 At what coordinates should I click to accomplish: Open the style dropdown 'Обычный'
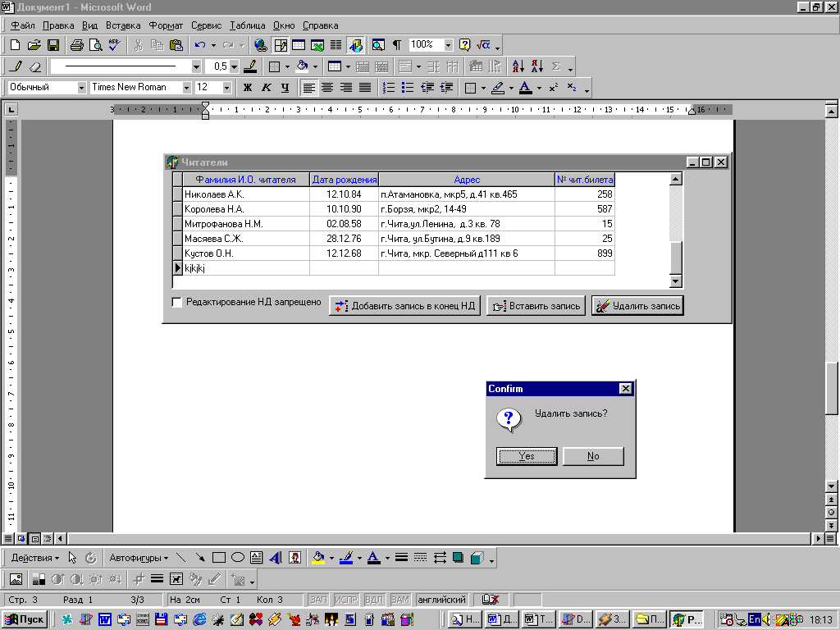point(81,87)
